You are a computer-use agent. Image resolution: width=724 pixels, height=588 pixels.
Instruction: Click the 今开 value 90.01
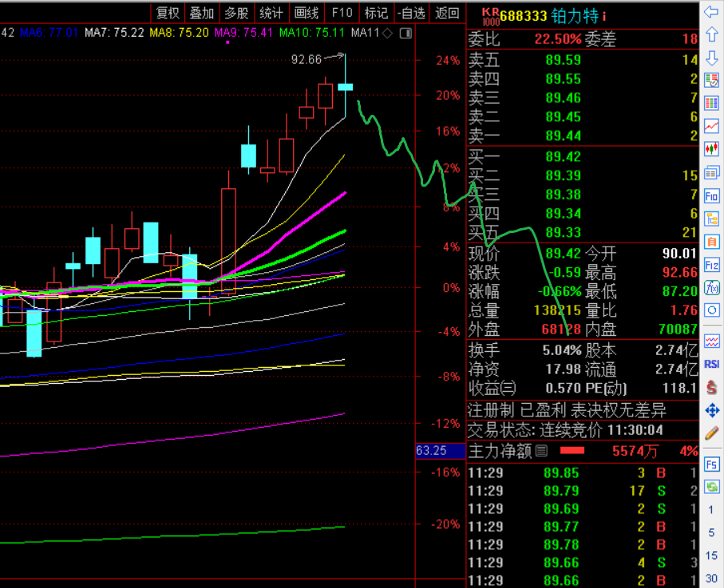click(x=679, y=254)
